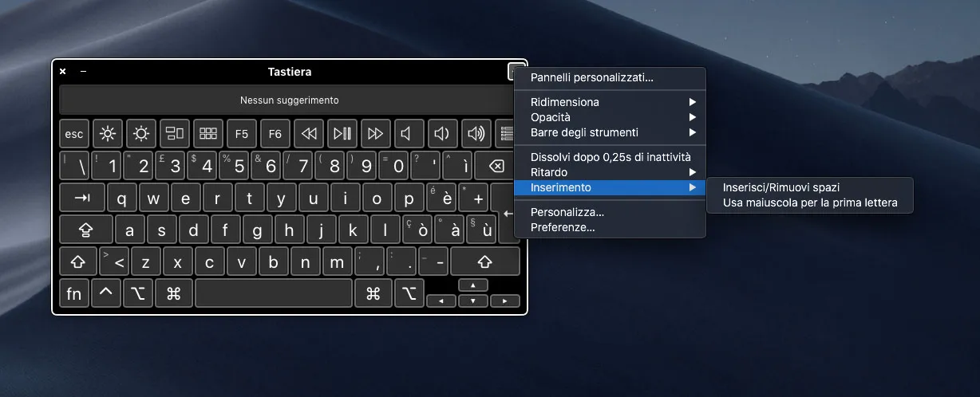Expand the Ridimensiona submenu
This screenshot has height=397, width=980.
click(x=611, y=102)
